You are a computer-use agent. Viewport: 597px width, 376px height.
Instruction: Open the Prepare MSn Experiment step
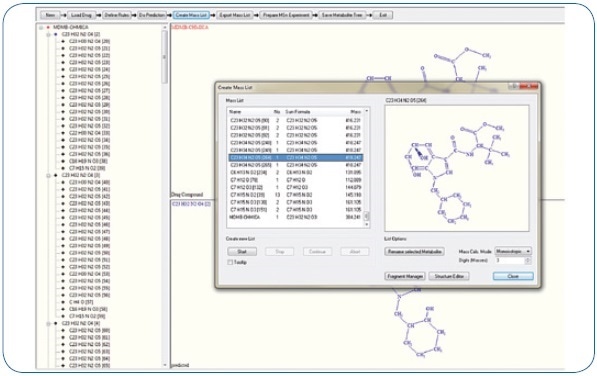286,15
